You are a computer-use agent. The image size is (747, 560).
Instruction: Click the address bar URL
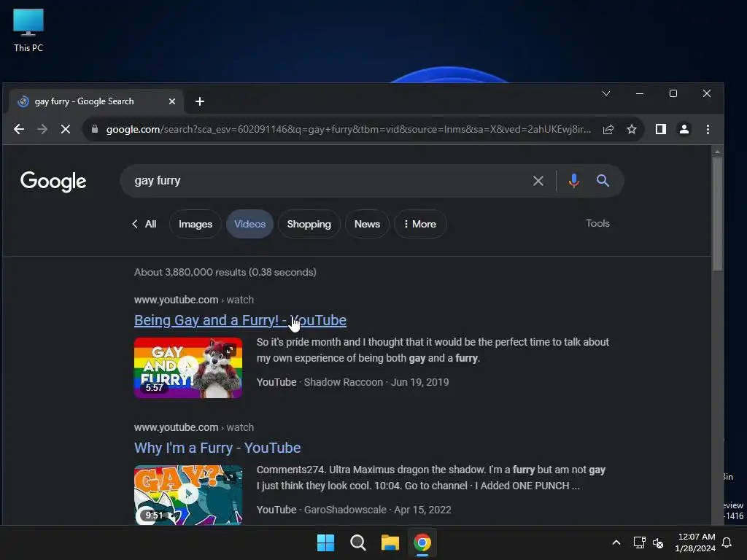point(348,130)
